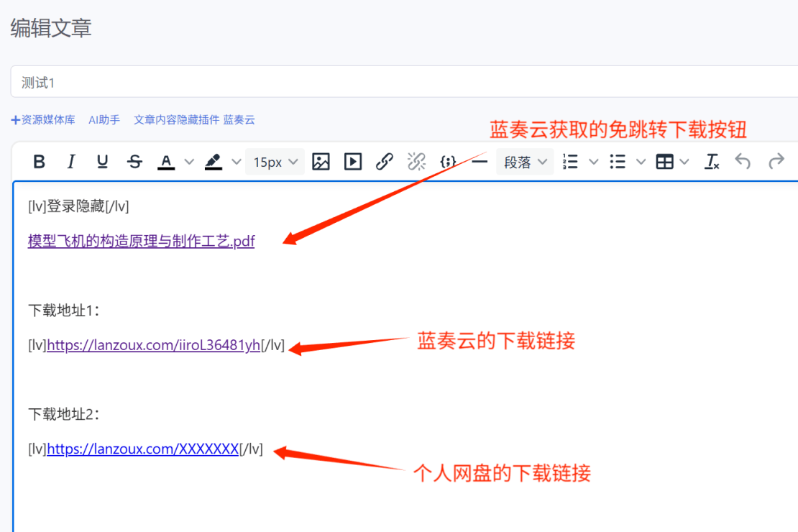Image resolution: width=798 pixels, height=532 pixels.
Task: Insert an image using the toolbar icon
Action: (x=321, y=161)
